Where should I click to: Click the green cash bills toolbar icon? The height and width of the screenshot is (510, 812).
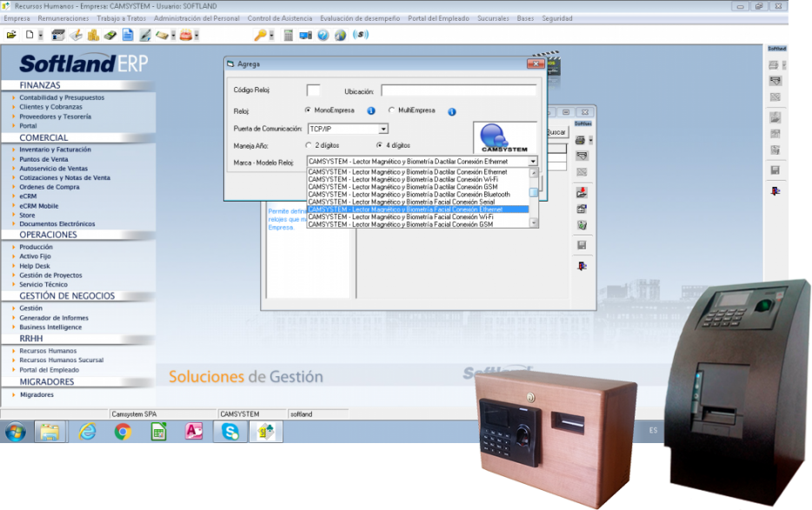[x=110, y=35]
